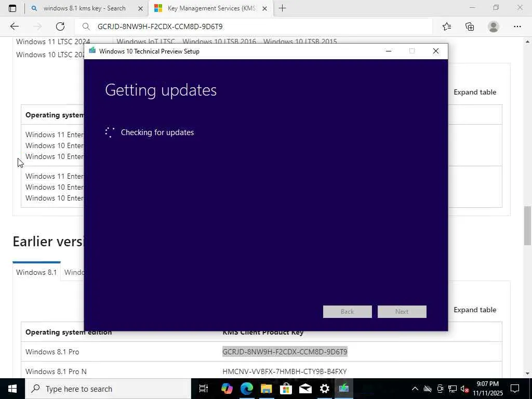This screenshot has height=399, width=532.
Task: Open the Favorites star icon
Action: (x=447, y=26)
